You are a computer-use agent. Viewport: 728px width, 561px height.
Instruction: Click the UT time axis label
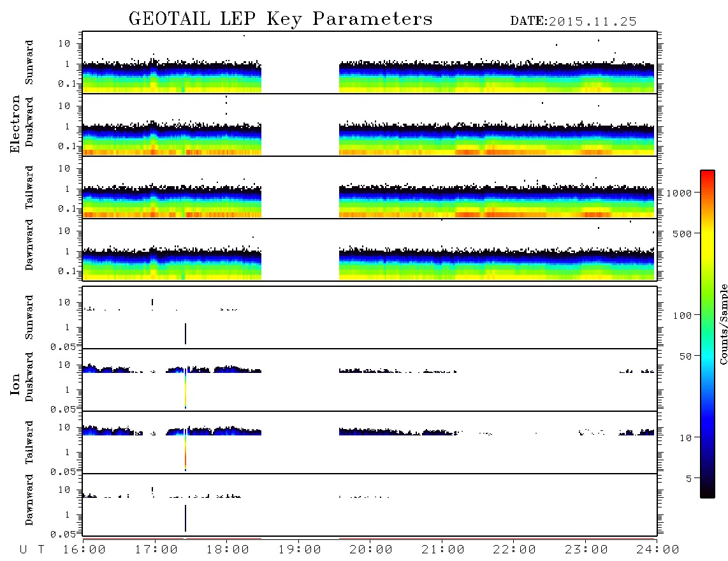point(32,550)
